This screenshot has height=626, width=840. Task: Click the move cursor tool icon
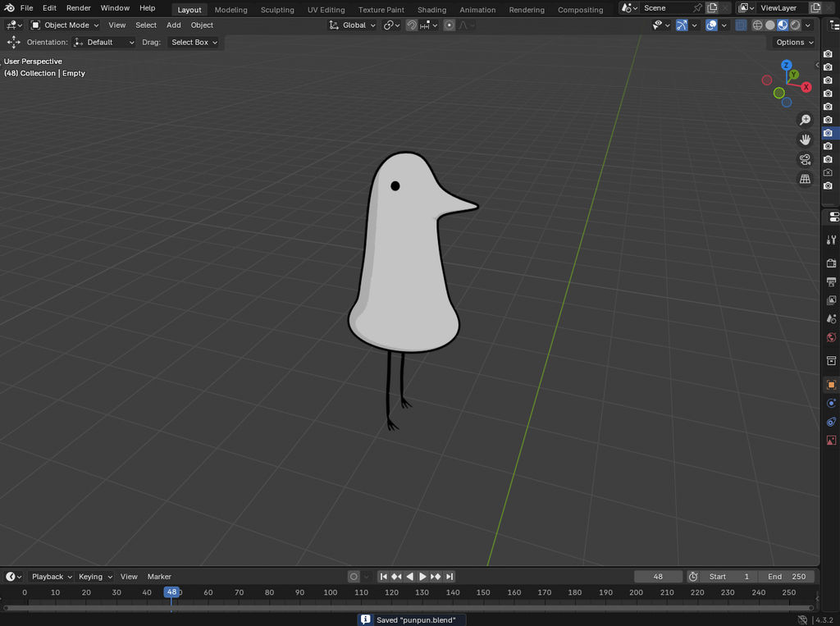pos(13,42)
